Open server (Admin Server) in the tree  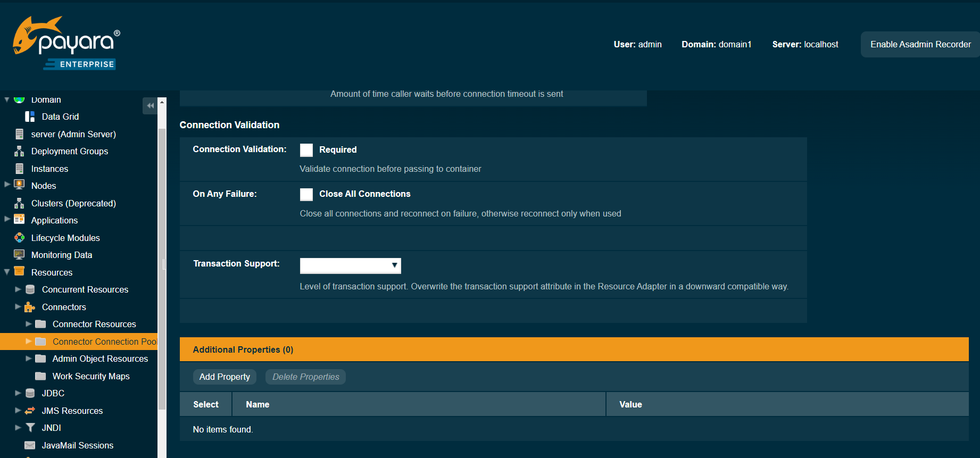point(73,134)
